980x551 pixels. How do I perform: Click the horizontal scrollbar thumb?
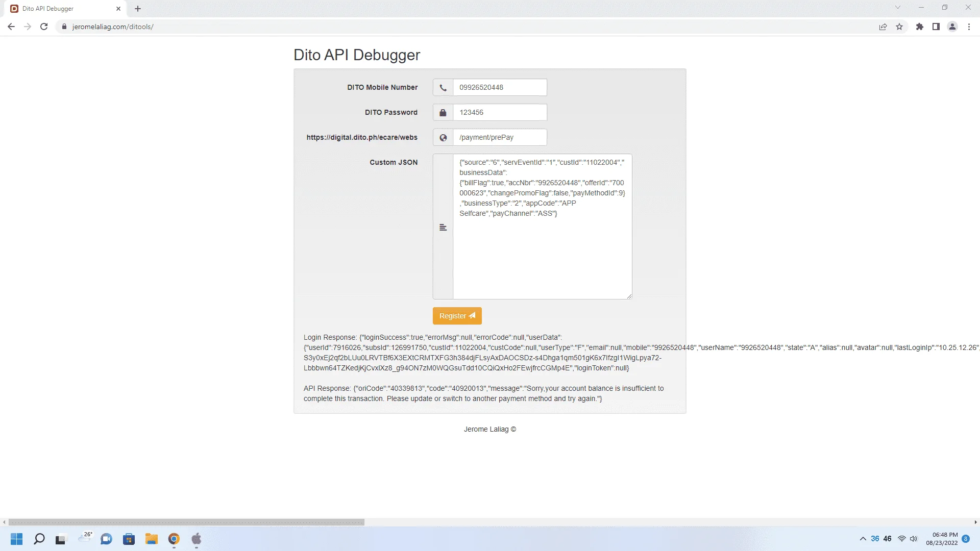point(186,522)
